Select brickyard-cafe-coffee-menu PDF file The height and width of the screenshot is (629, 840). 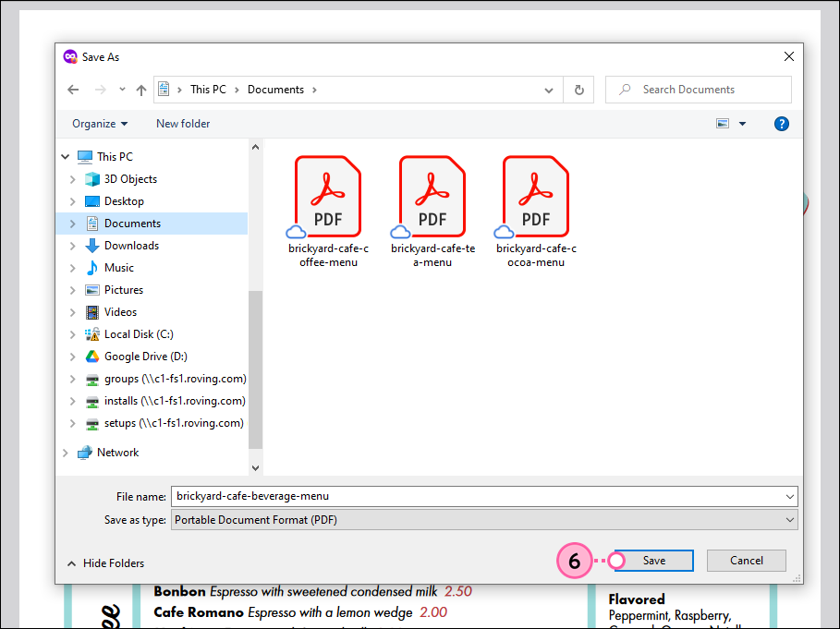pos(328,212)
